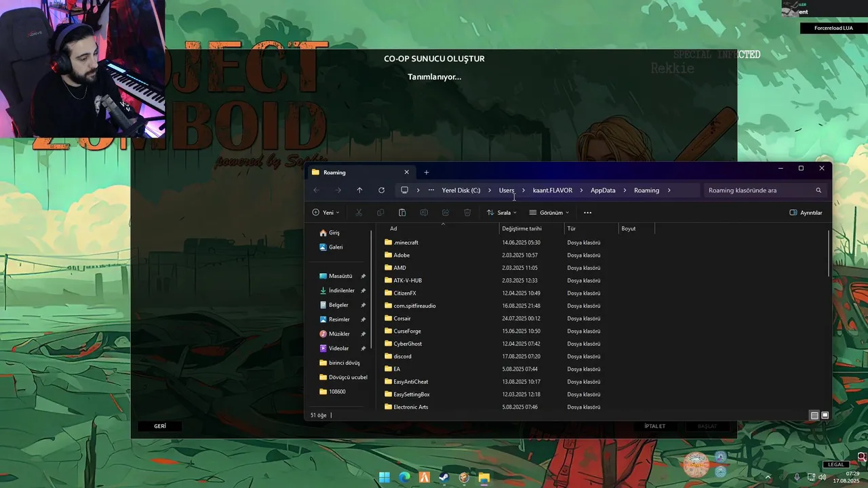Screen dimensions: 868x488
Task: Open the three-dot more options menu
Action: tap(587, 213)
